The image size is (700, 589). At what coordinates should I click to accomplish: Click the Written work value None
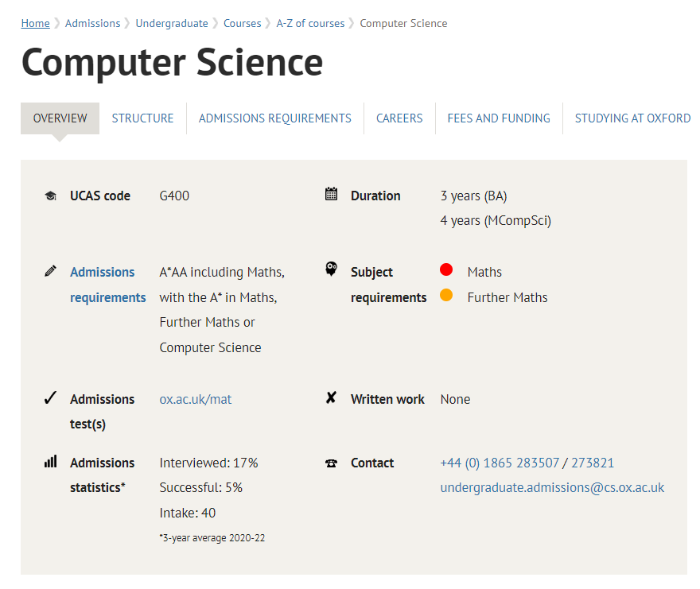[455, 399]
